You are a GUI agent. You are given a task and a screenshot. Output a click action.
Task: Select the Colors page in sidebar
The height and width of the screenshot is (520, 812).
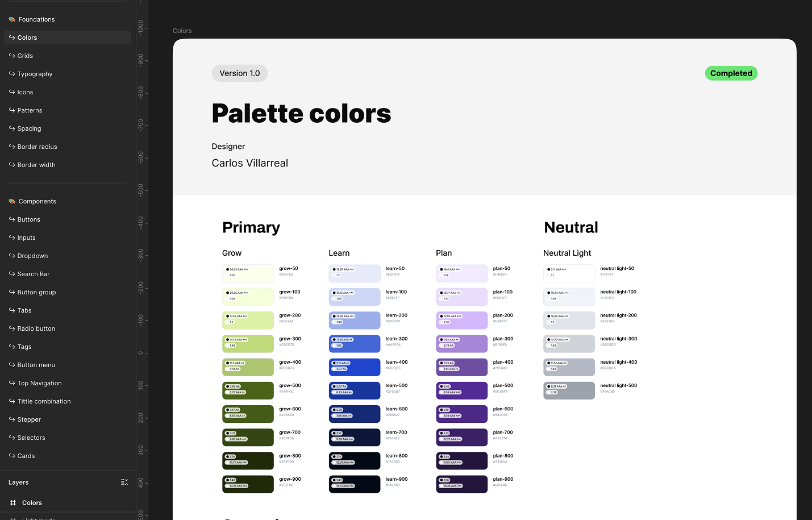coord(67,38)
